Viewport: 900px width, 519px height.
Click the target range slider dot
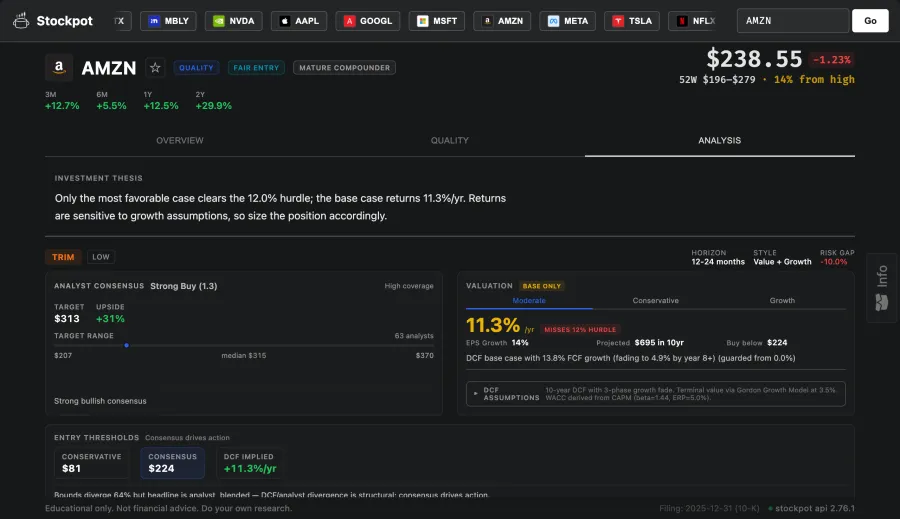pyautogui.click(x=126, y=346)
